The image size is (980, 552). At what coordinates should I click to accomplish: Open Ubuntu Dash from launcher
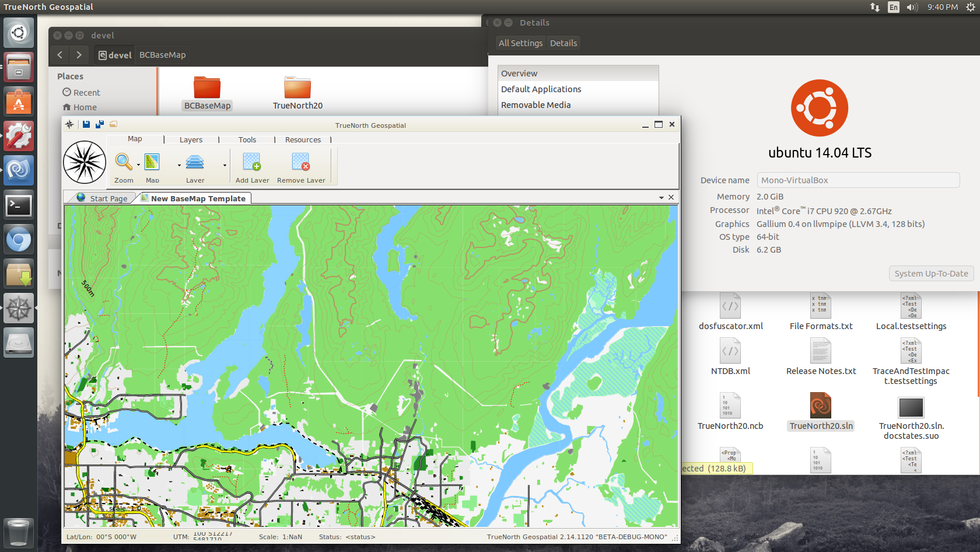[x=19, y=32]
